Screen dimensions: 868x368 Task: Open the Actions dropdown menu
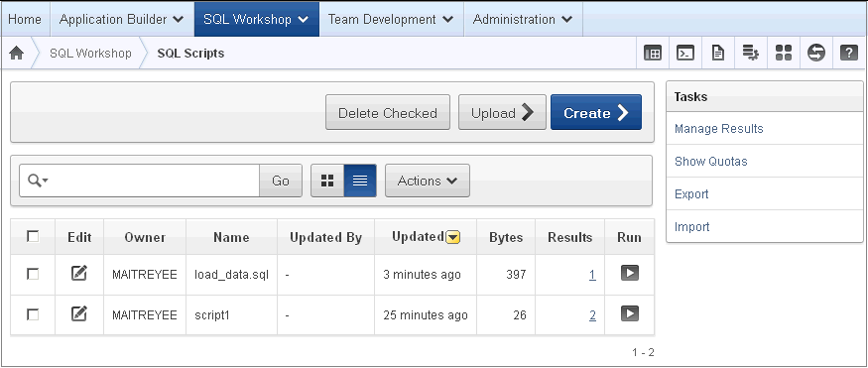[x=428, y=181]
